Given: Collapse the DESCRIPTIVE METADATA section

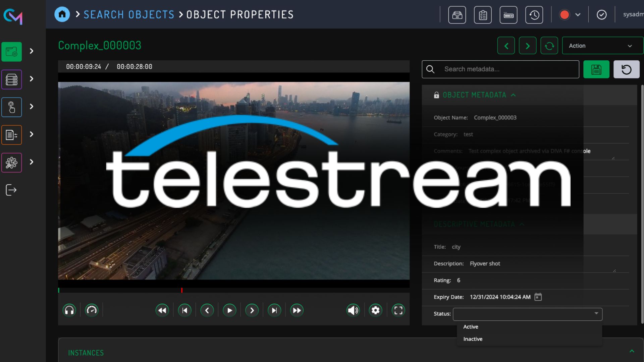Looking at the screenshot, I should coord(523,224).
